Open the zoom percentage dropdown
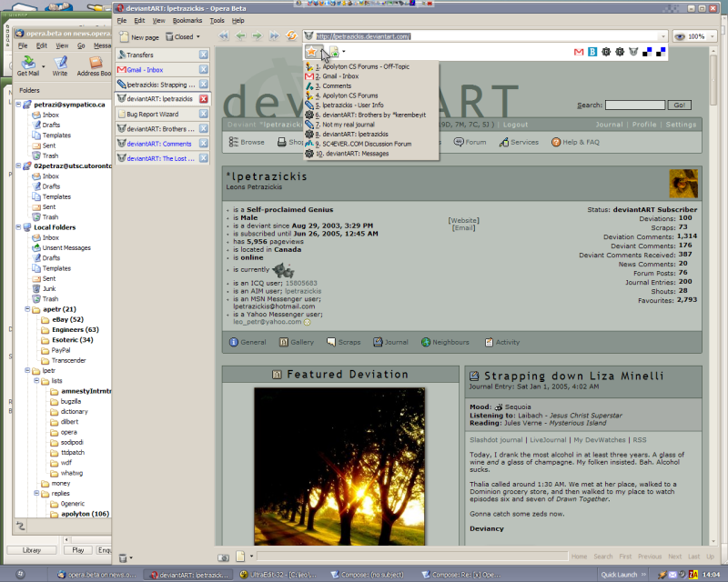Viewport: 728px width, 582px height. click(713, 37)
